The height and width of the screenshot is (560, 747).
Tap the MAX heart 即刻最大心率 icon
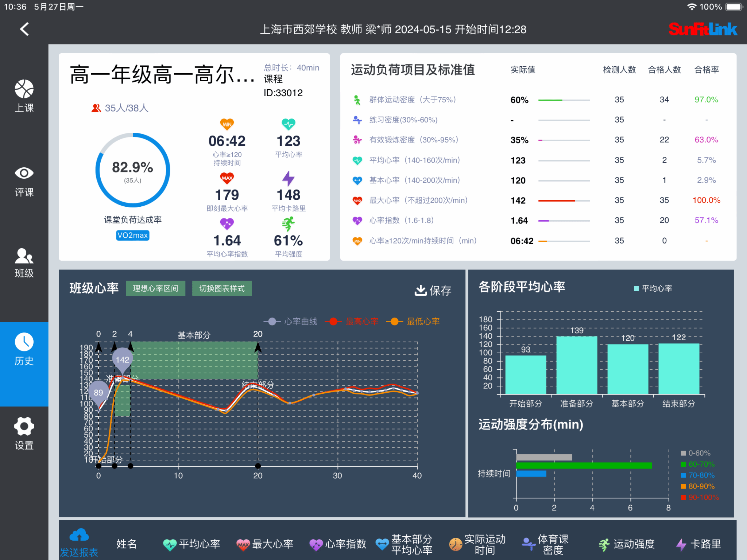pos(227,178)
